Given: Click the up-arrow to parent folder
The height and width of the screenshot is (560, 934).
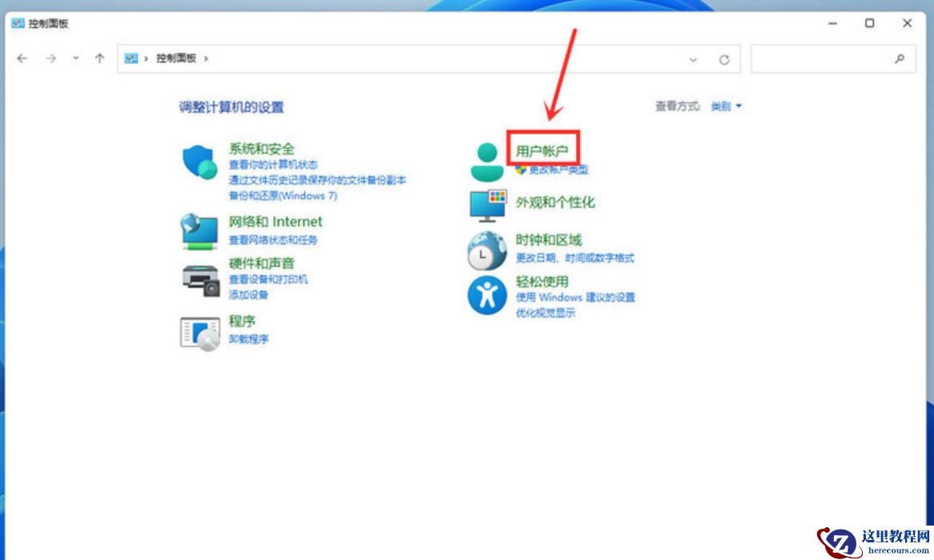Looking at the screenshot, I should point(98,58).
